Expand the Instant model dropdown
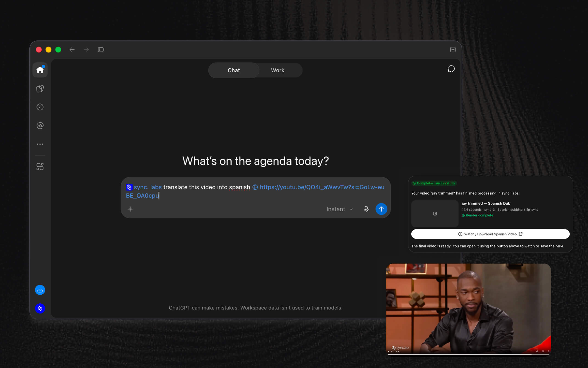This screenshot has width=588, height=368. tap(339, 209)
